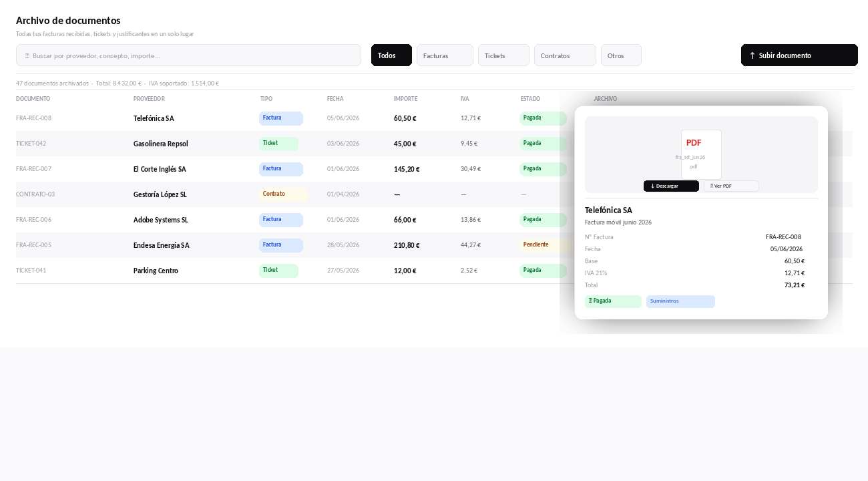Screen dimensions: 868x481
Task: Select the Todos filter tab
Action: (x=391, y=55)
